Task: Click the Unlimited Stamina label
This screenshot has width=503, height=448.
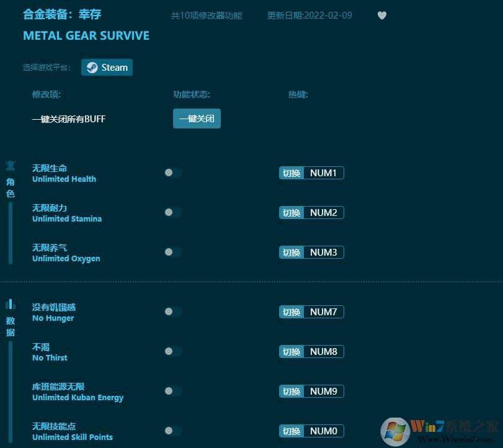Action: [x=67, y=219]
